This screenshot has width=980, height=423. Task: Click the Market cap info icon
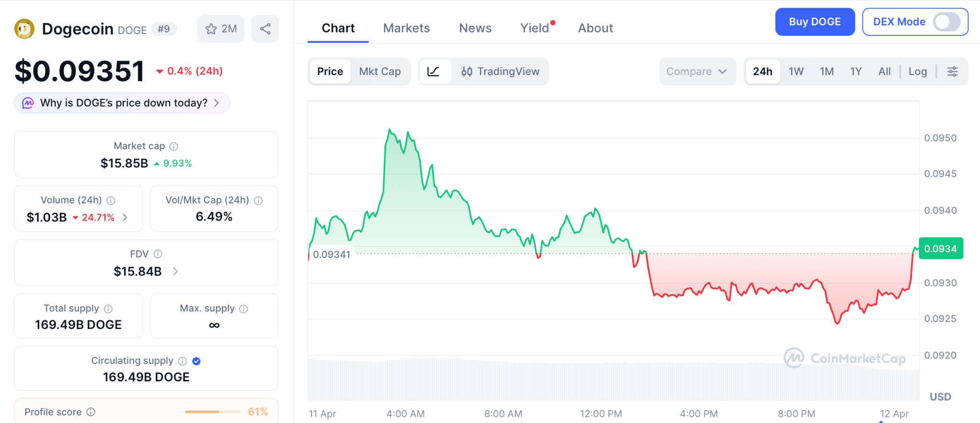pos(174,146)
